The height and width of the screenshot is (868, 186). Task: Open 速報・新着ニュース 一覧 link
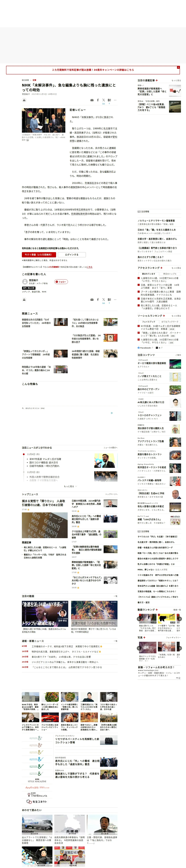pos(115,641)
